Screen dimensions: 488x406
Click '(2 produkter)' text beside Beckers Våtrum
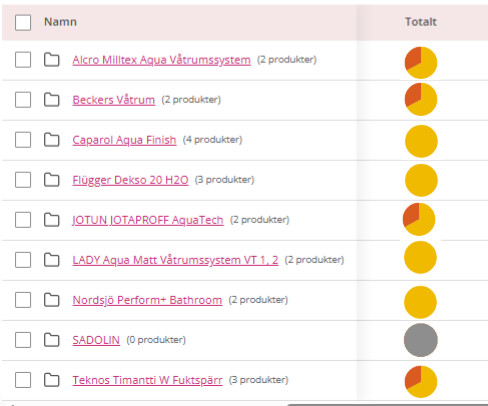pos(191,100)
